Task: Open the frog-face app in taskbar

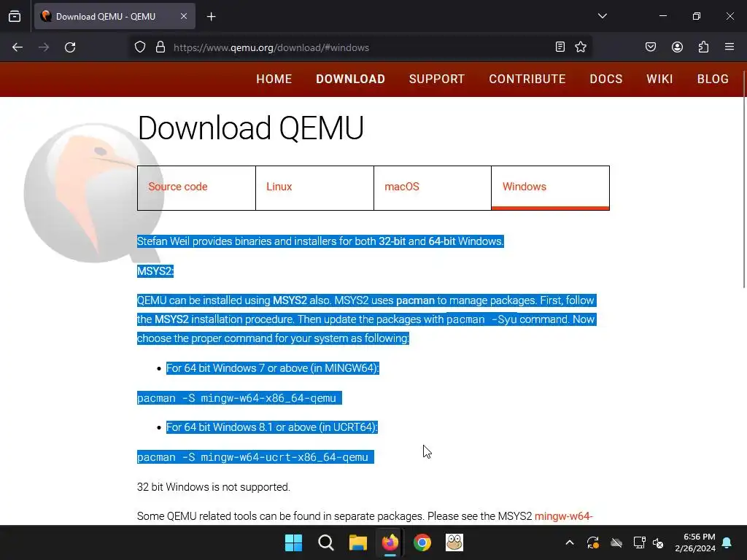Action: pos(454,542)
